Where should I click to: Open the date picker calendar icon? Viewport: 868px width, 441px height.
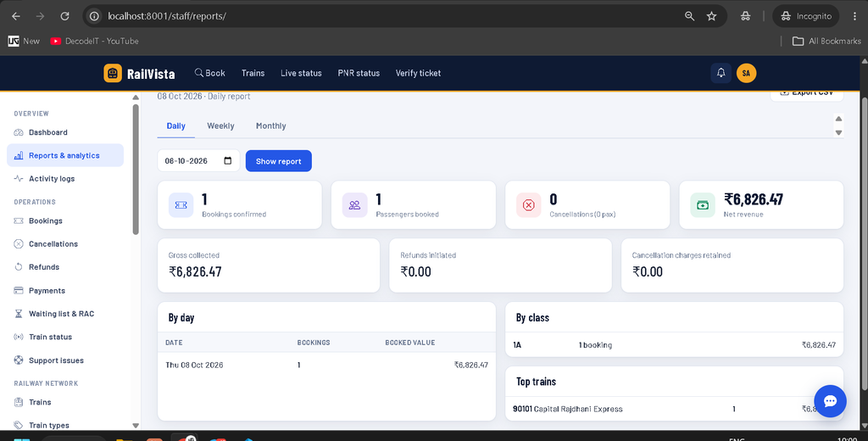pyautogui.click(x=228, y=160)
